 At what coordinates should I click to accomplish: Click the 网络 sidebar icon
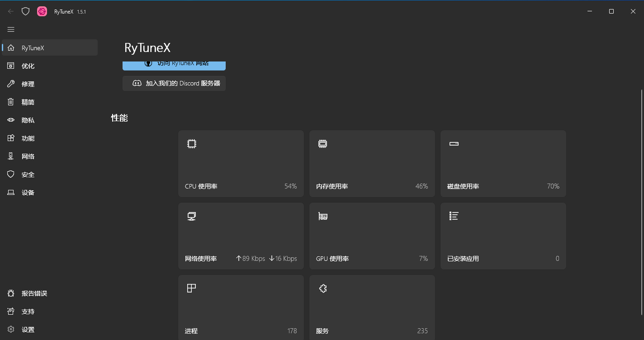click(x=11, y=156)
